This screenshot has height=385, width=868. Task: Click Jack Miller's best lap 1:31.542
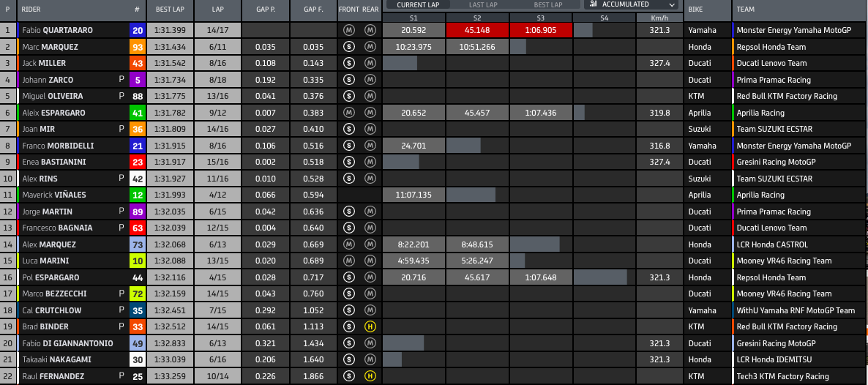click(x=170, y=63)
